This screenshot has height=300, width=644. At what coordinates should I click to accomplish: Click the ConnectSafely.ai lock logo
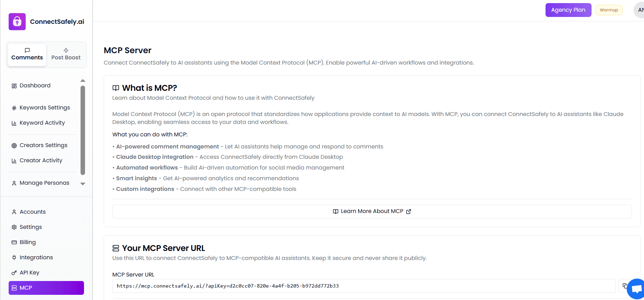17,21
